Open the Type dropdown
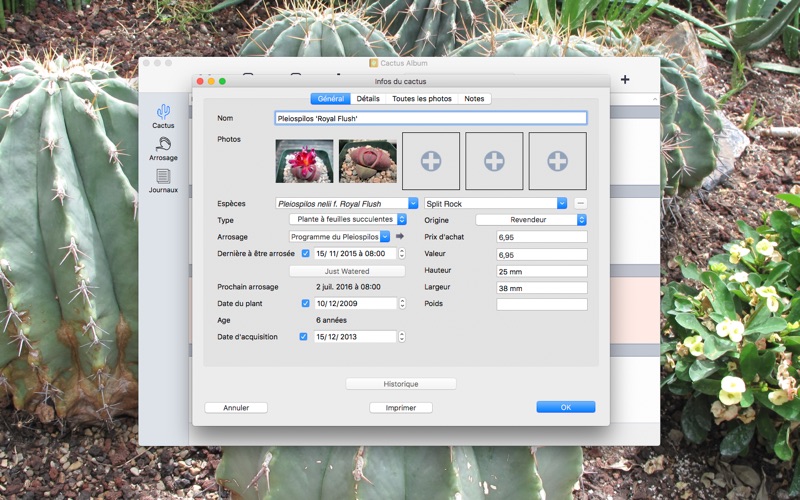 [348, 219]
